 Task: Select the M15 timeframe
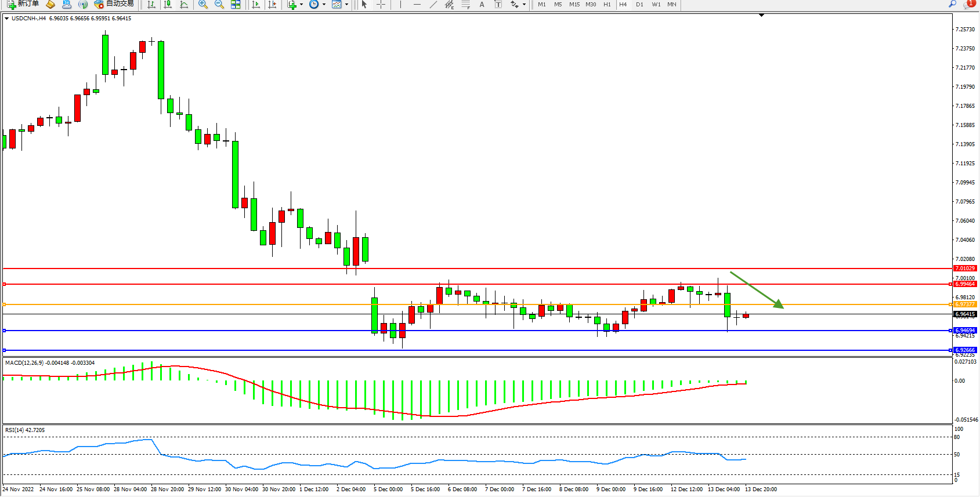(574, 5)
